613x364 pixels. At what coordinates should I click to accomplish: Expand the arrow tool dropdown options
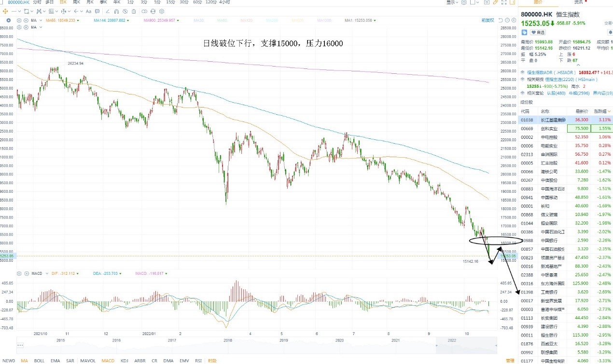(82, 11)
